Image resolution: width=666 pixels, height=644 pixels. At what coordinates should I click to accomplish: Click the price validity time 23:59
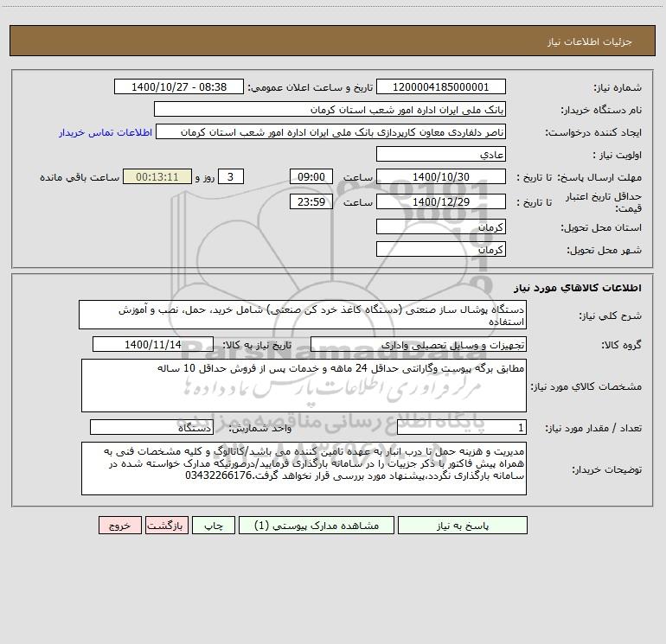[311, 201]
